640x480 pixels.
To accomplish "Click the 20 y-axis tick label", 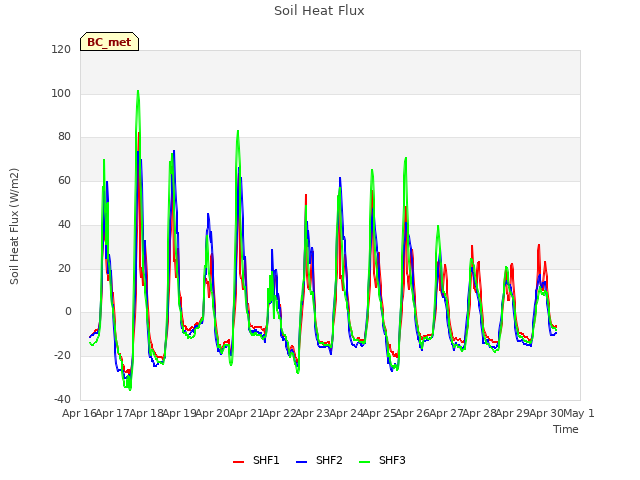I will (64, 269).
